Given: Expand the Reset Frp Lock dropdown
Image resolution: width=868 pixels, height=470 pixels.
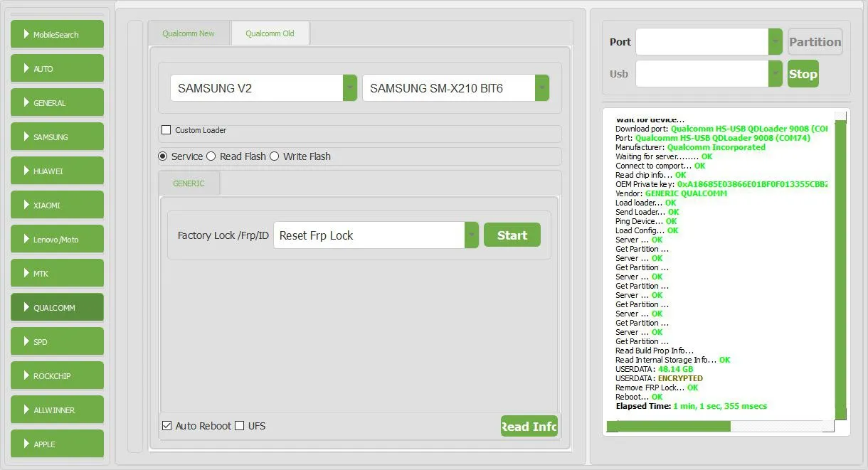Looking at the screenshot, I should (471, 235).
